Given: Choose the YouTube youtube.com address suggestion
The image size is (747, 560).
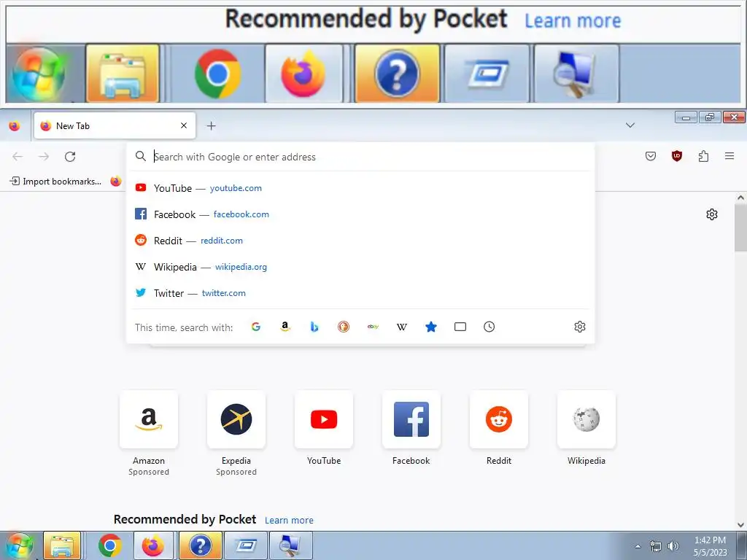Looking at the screenshot, I should [360, 188].
